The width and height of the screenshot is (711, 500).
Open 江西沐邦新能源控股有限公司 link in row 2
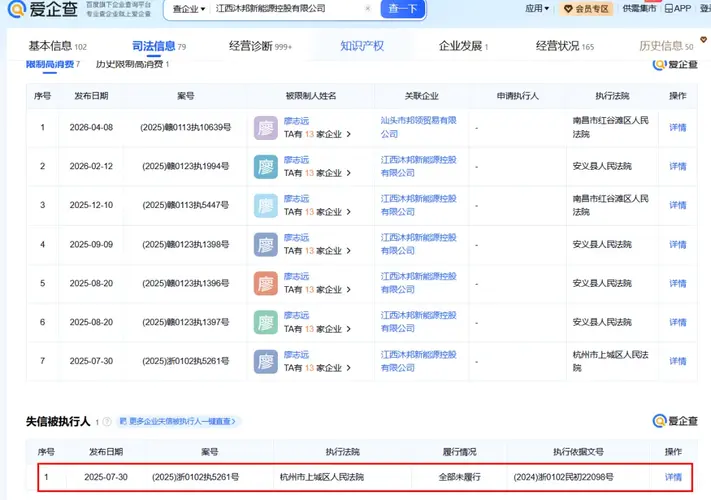[418, 166]
